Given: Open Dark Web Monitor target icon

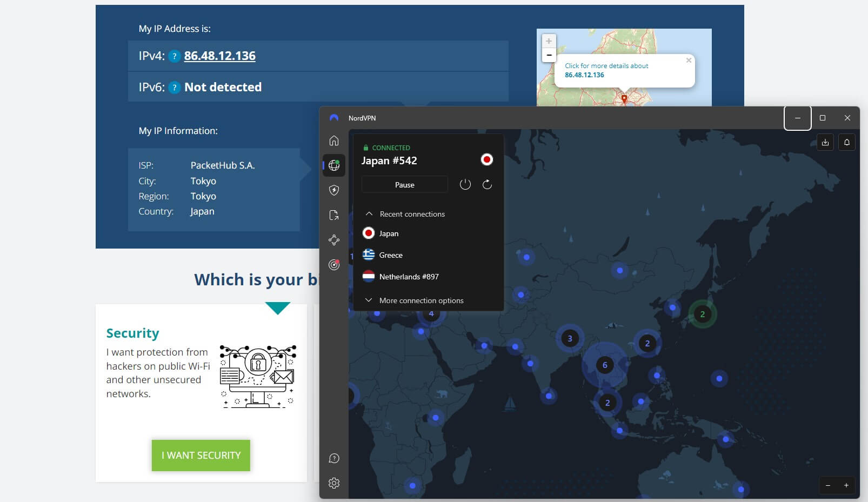Looking at the screenshot, I should [x=334, y=265].
